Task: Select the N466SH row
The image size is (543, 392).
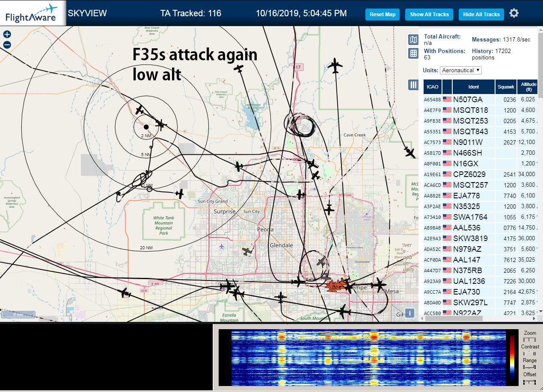Action: coord(480,153)
